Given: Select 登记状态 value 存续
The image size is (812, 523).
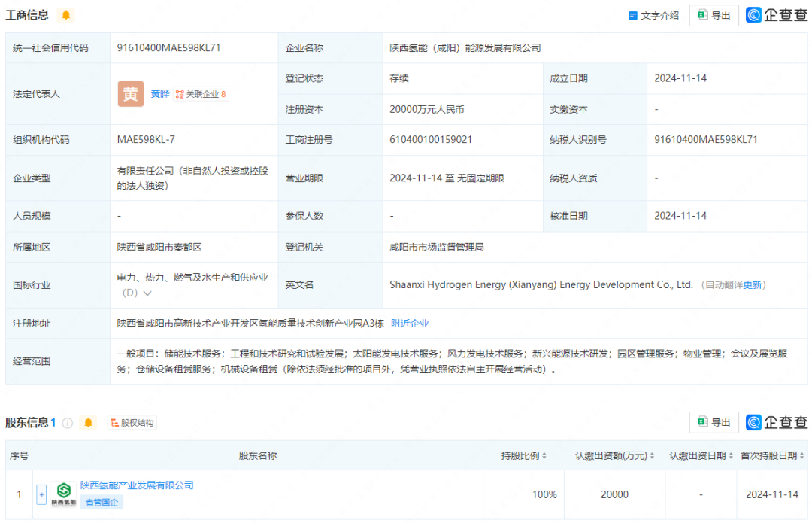Looking at the screenshot, I should click(x=398, y=78).
